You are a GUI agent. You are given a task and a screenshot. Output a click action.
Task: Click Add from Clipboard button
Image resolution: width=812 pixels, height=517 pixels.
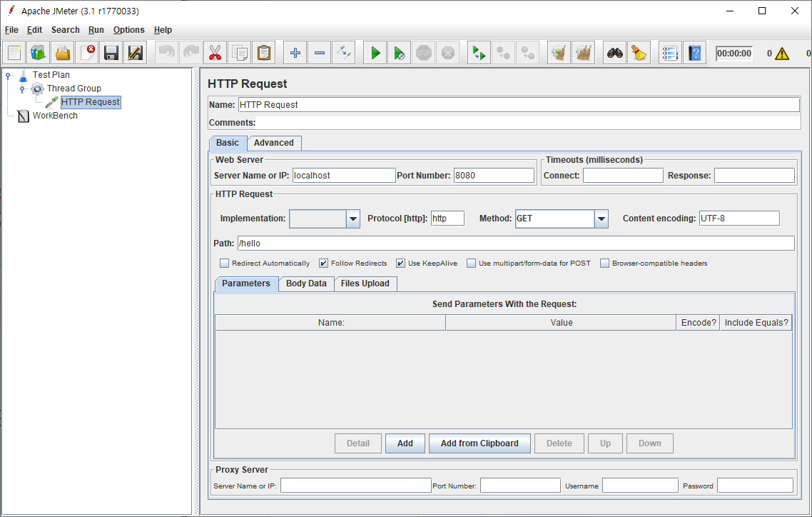tap(479, 443)
